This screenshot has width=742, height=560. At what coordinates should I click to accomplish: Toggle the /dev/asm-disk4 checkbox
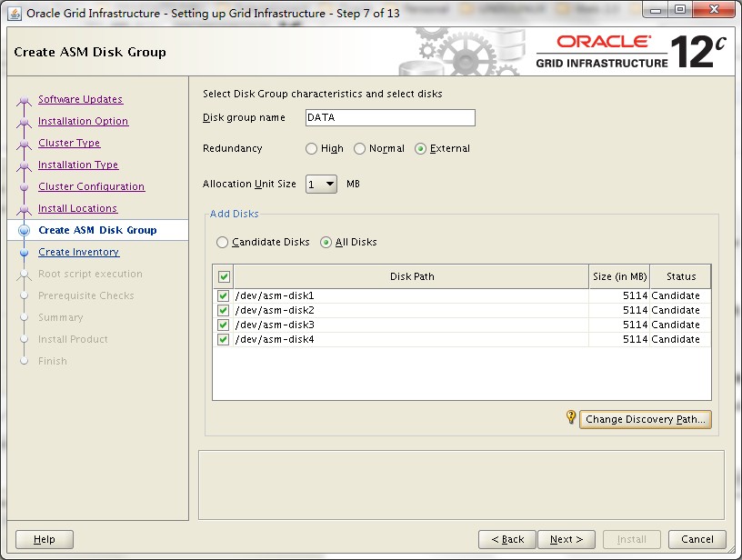[223, 340]
